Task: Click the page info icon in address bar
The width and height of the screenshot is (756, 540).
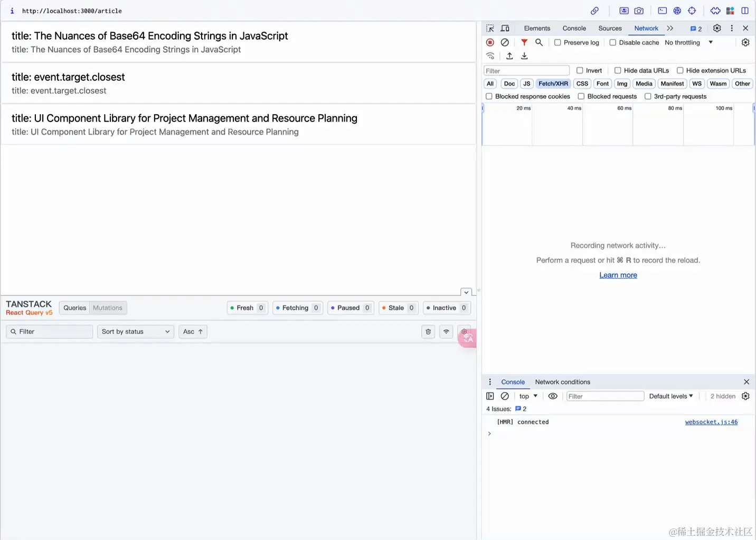Action: (x=12, y=11)
